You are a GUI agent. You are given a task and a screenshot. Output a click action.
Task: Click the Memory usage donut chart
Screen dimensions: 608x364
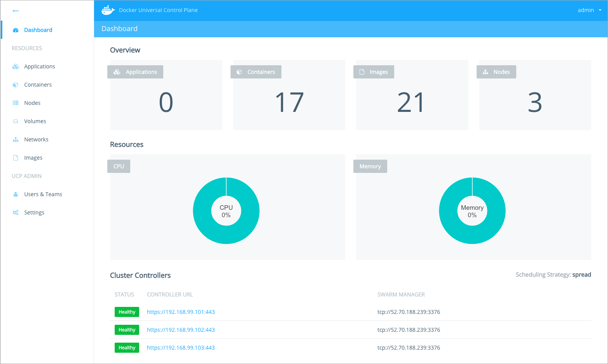[x=472, y=211]
